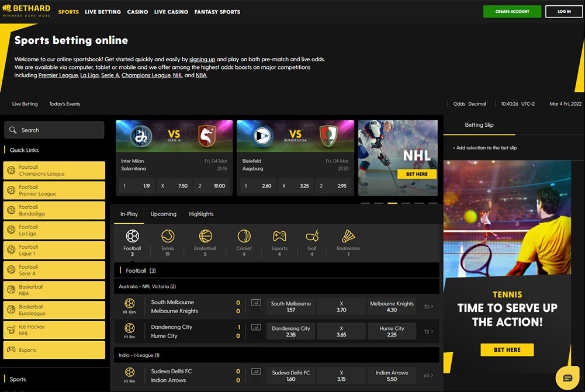The width and height of the screenshot is (585, 392).
Task: Expand more markets 72 for Dandenong City
Action: 428,331
